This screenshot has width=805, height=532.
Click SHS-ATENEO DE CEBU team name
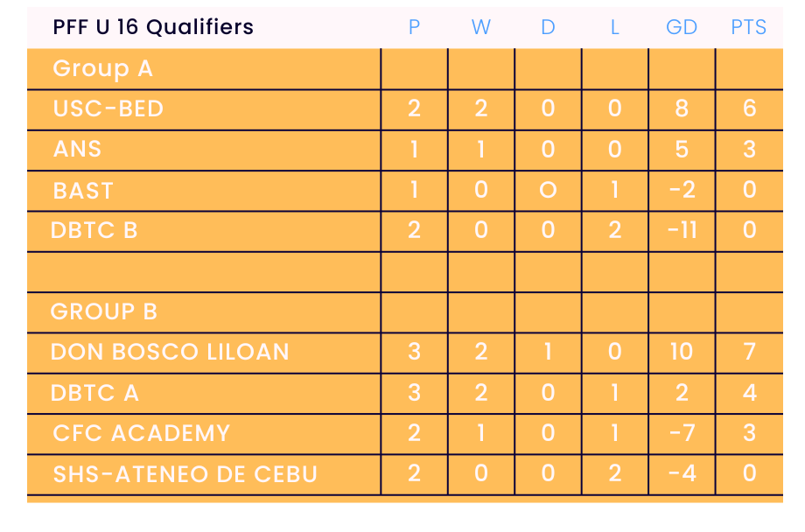[185, 474]
